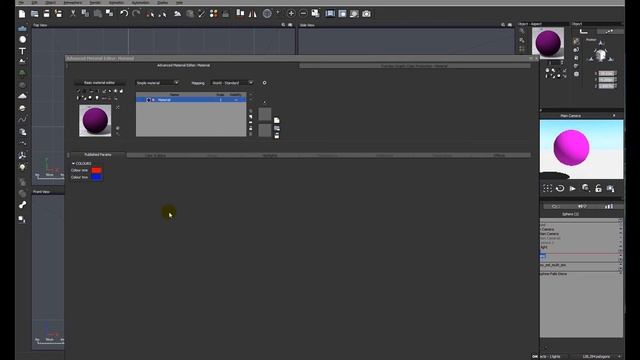This screenshot has width=640, height=360.
Task: Toggle the circle icon in Material row
Action: click(148, 100)
